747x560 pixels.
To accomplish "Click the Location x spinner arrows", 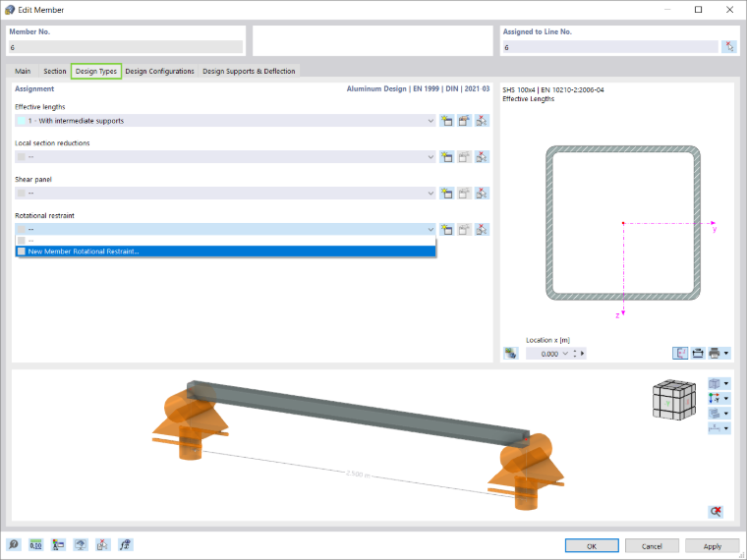I will [x=575, y=354].
